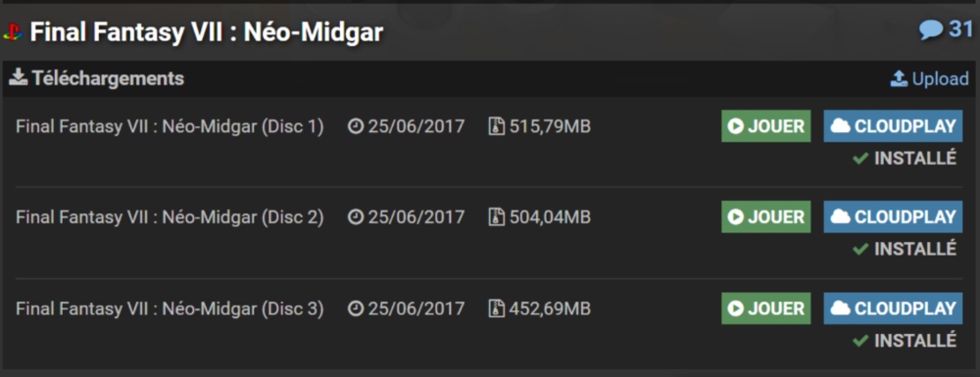
Task: Click the clock icon on the Disc 2 row
Action: point(356,217)
